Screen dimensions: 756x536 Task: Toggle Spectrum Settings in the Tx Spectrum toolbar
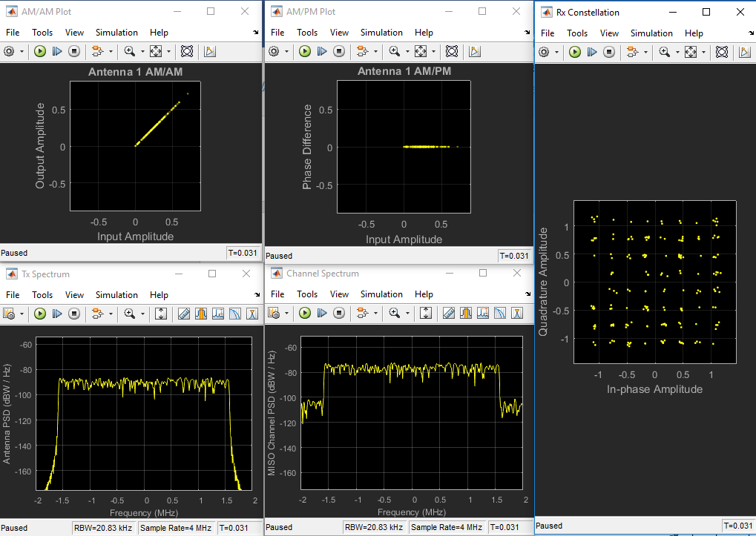[9, 314]
